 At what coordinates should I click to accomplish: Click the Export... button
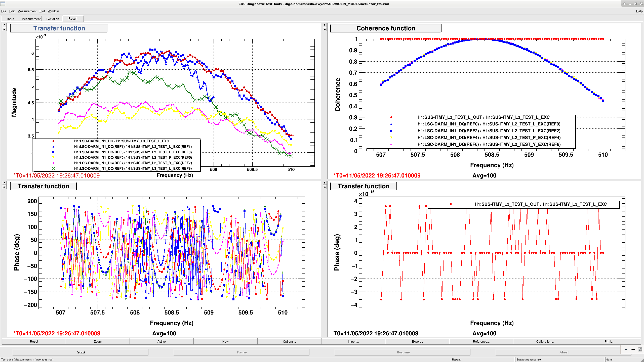(x=417, y=341)
